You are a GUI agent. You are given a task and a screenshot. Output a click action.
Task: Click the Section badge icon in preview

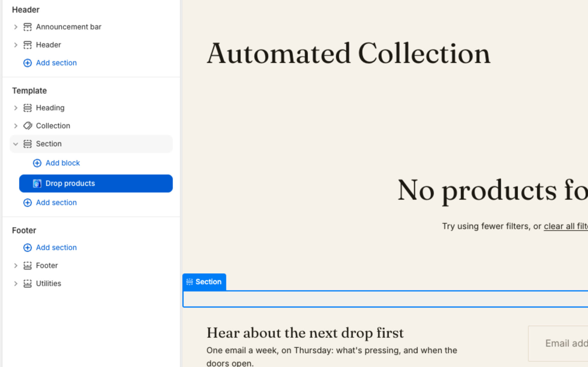tap(190, 282)
